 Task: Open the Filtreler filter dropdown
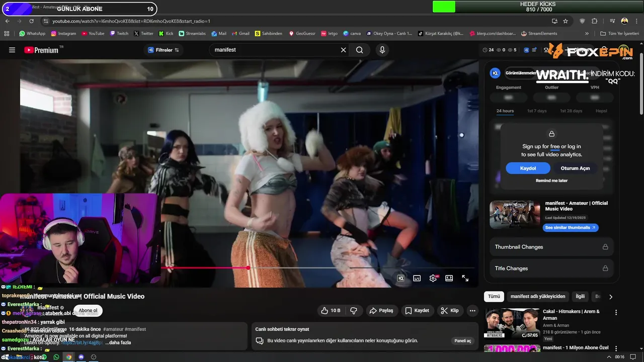tap(164, 50)
